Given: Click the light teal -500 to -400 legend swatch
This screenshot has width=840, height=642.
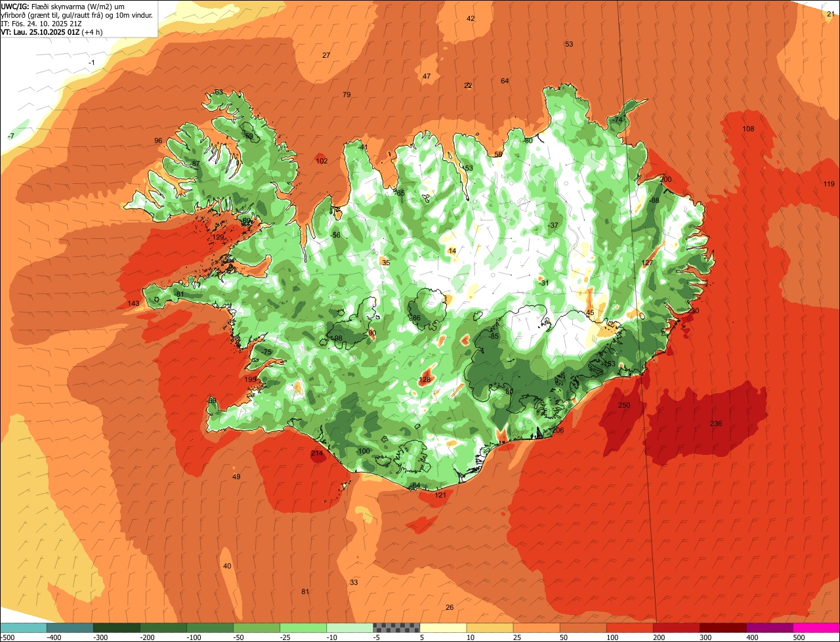Looking at the screenshot, I should pos(23,628).
